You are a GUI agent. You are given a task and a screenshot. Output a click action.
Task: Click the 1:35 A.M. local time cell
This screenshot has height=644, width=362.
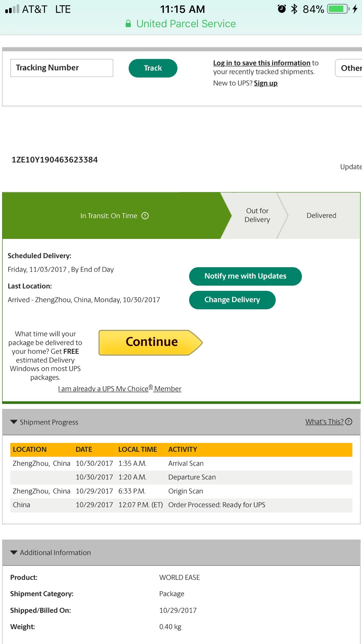pyautogui.click(x=132, y=464)
